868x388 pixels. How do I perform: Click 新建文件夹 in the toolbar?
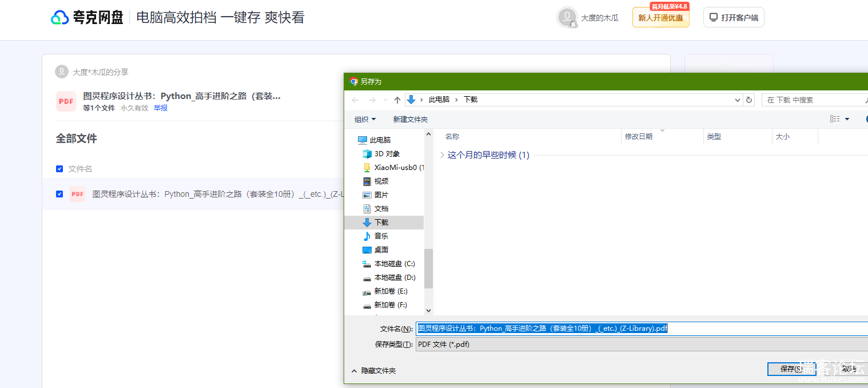tap(410, 119)
